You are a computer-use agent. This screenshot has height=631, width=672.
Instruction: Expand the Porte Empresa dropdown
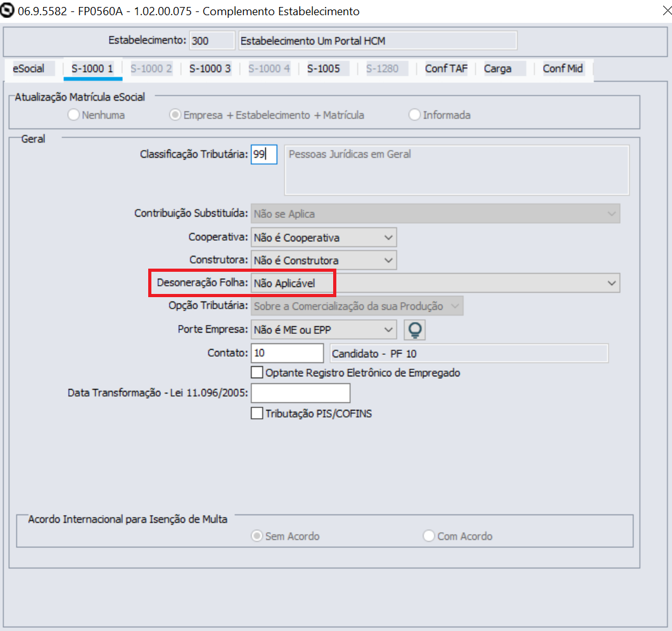click(x=324, y=329)
